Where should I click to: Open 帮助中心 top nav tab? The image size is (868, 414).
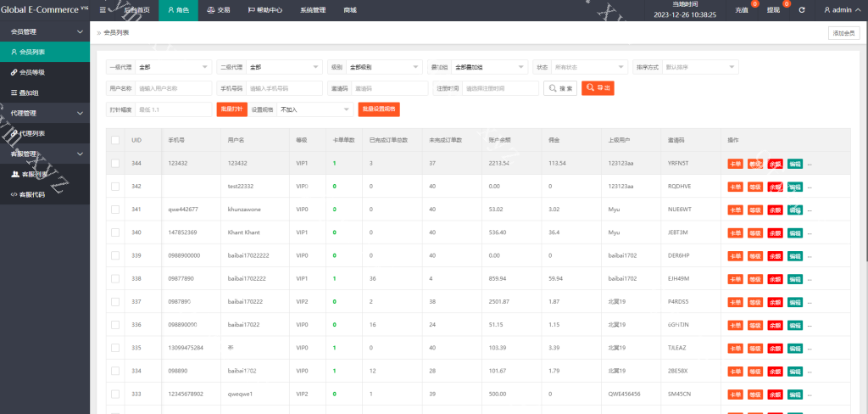(265, 10)
